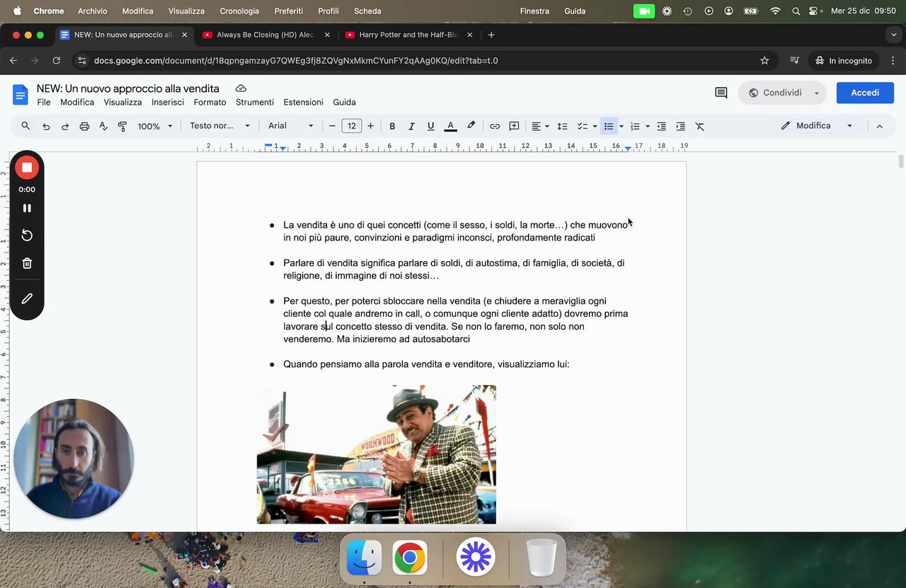
Task: Toggle italic formatting
Action: click(411, 126)
